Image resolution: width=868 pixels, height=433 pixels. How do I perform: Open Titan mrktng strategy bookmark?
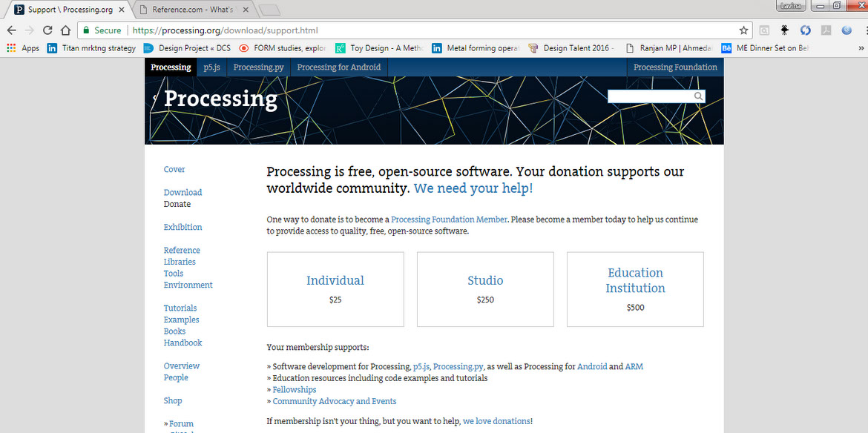[x=91, y=48]
